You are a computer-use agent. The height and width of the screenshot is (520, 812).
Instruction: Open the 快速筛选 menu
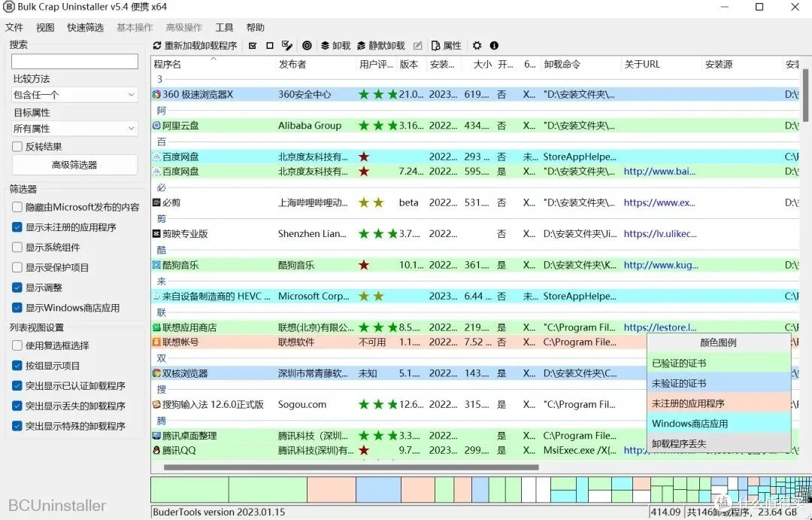click(x=86, y=28)
